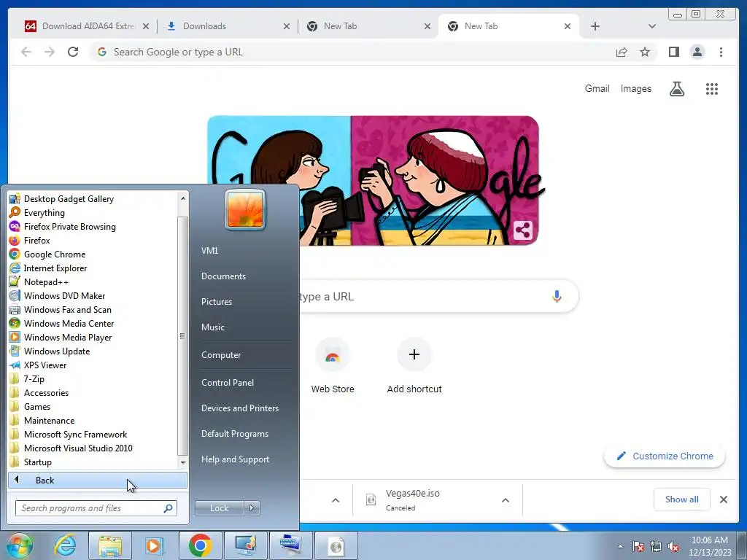Click the browser forward arrow
Viewport: 747px width, 560px height.
(x=50, y=52)
